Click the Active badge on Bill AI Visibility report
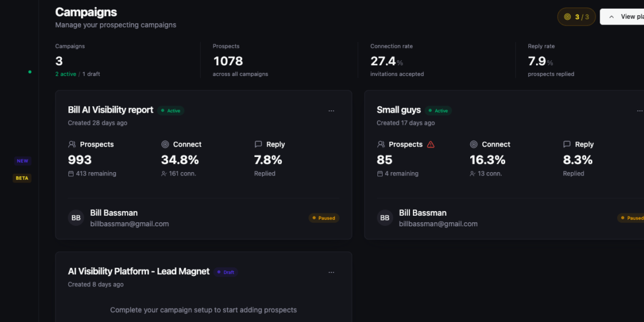This screenshot has width=644, height=322. pos(170,110)
